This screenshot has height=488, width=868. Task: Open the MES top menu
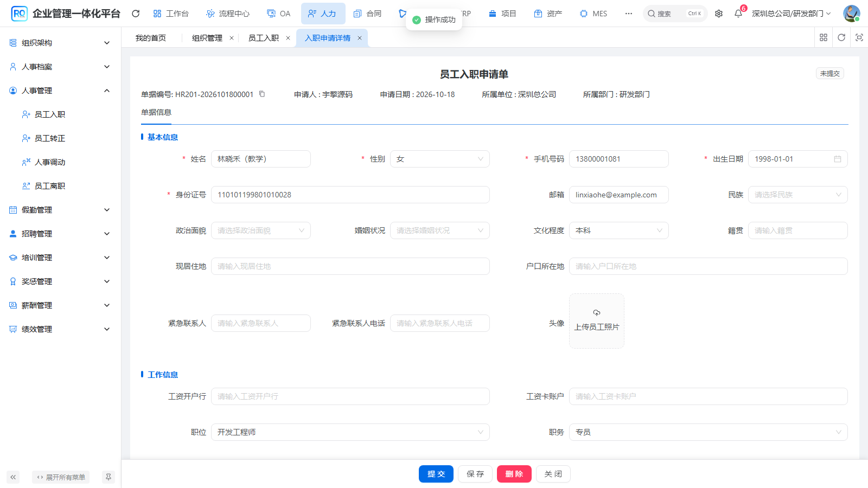(593, 14)
